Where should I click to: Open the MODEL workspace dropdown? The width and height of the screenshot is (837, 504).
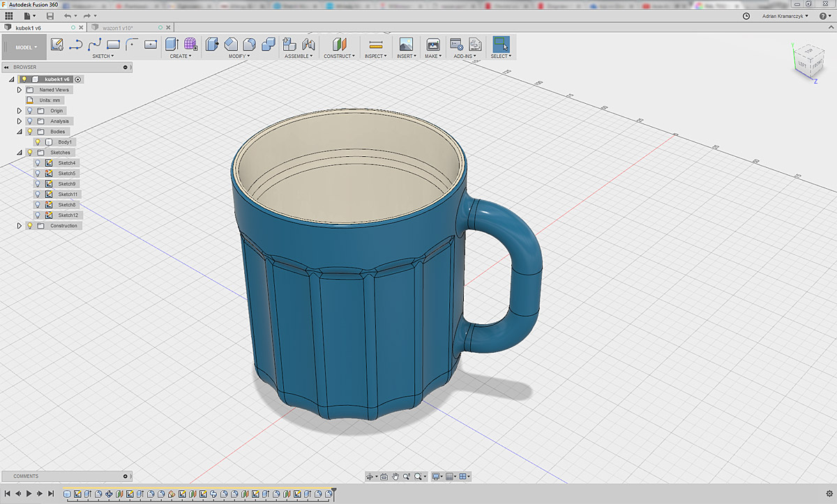pos(27,47)
